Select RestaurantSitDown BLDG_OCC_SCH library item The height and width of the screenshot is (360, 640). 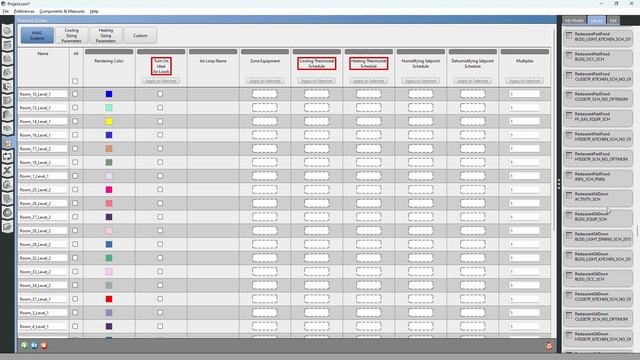[x=598, y=277]
